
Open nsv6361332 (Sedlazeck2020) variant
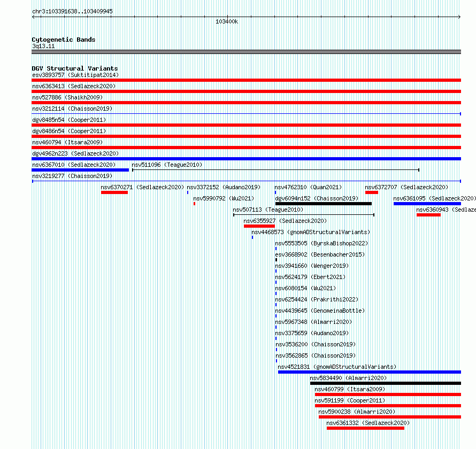coord(368,423)
